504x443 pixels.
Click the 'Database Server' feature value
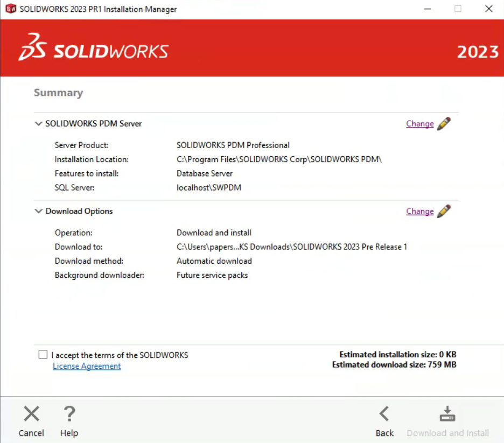tap(205, 173)
